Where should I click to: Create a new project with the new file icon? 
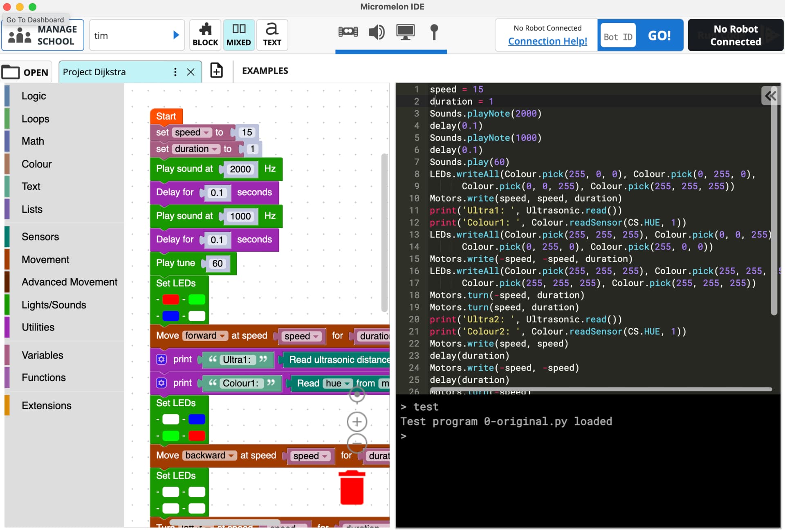(x=216, y=71)
